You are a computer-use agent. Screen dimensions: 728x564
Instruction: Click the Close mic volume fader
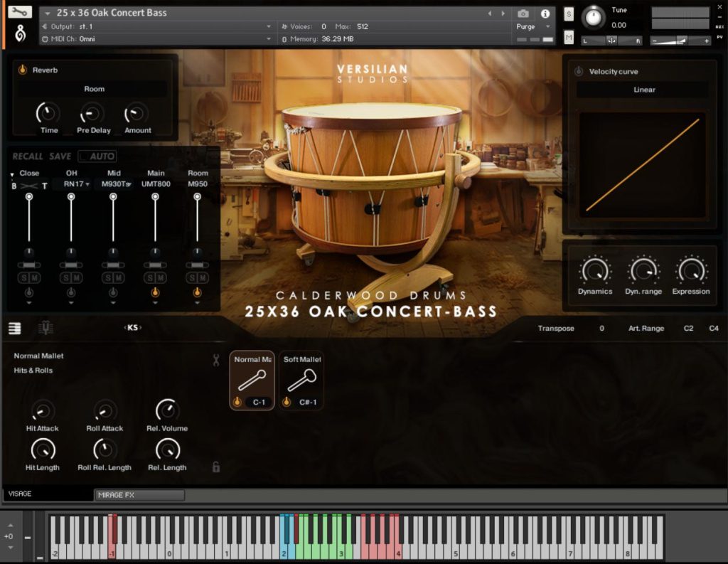click(28, 218)
